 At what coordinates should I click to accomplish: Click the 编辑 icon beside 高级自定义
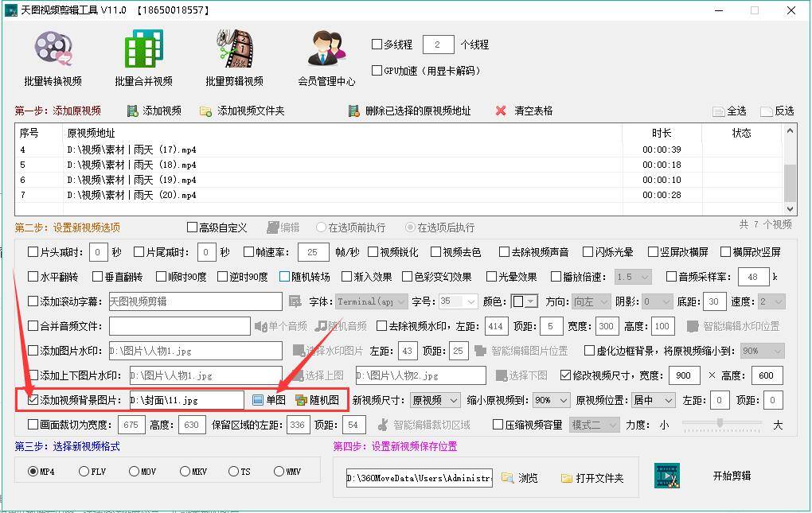coord(272,227)
